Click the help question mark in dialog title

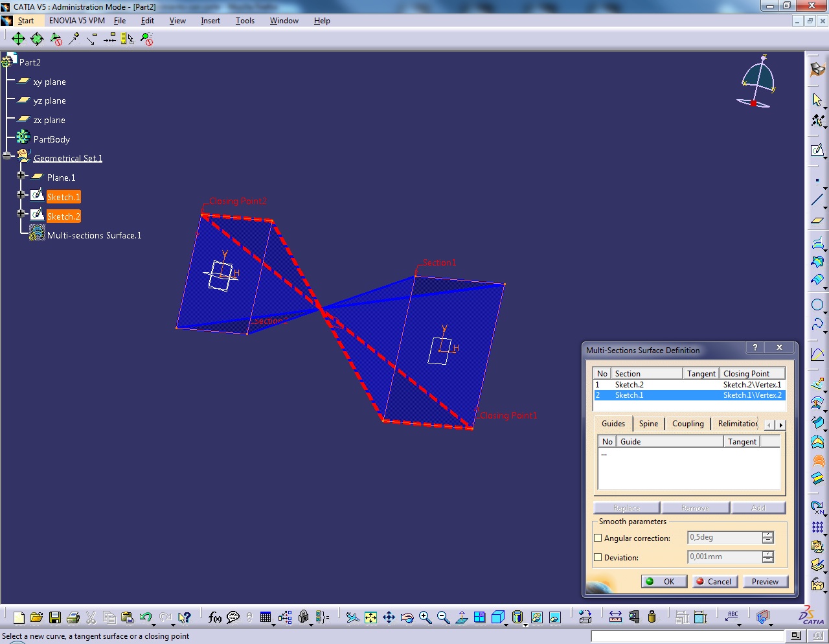(x=755, y=347)
